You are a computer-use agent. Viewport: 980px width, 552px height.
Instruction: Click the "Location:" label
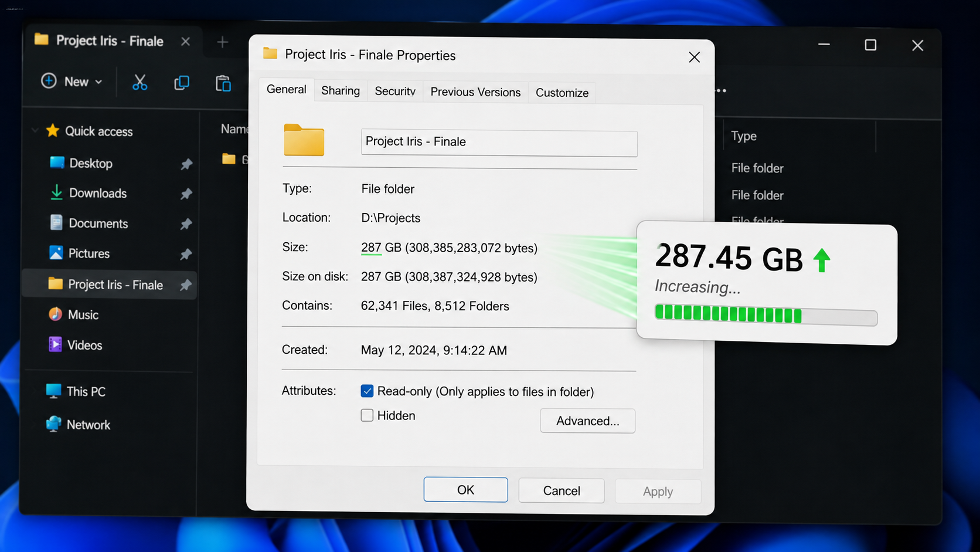pyautogui.click(x=307, y=218)
